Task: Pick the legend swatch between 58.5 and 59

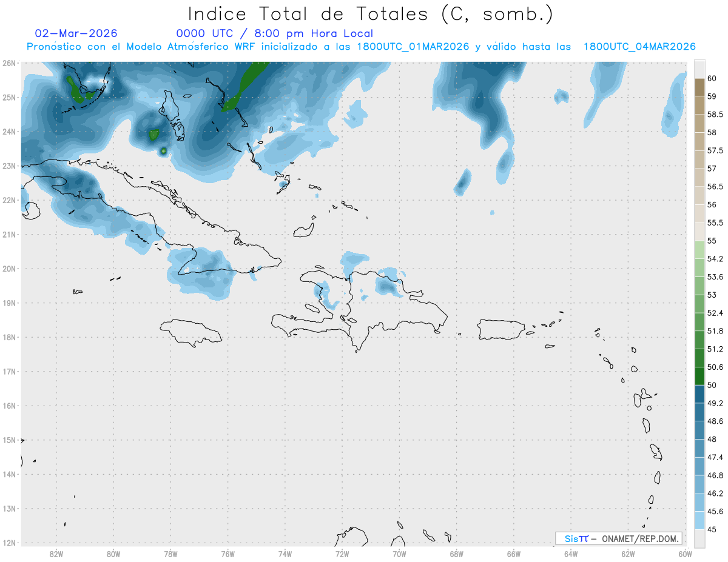Action: pos(699,105)
